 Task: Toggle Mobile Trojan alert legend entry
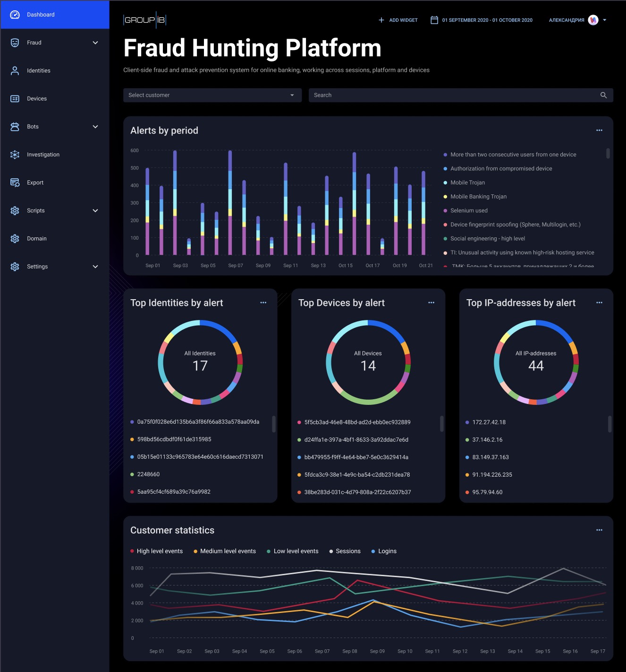(464, 183)
